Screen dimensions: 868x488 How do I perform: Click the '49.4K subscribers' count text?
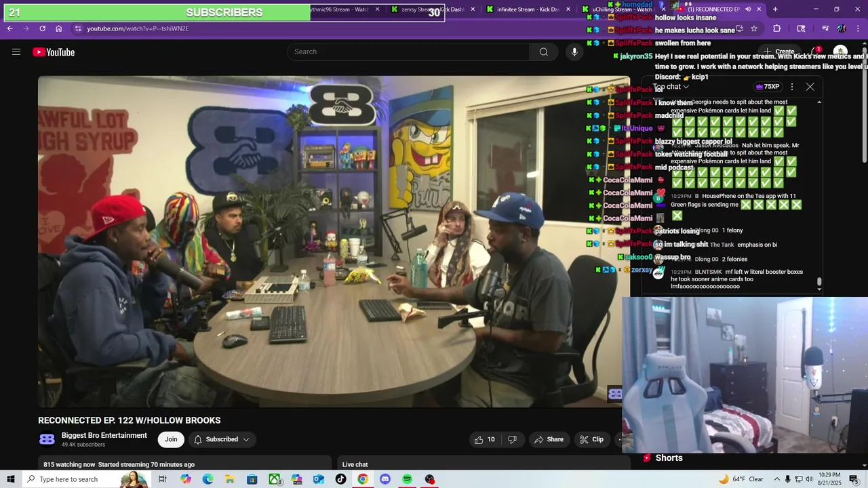coord(83,445)
